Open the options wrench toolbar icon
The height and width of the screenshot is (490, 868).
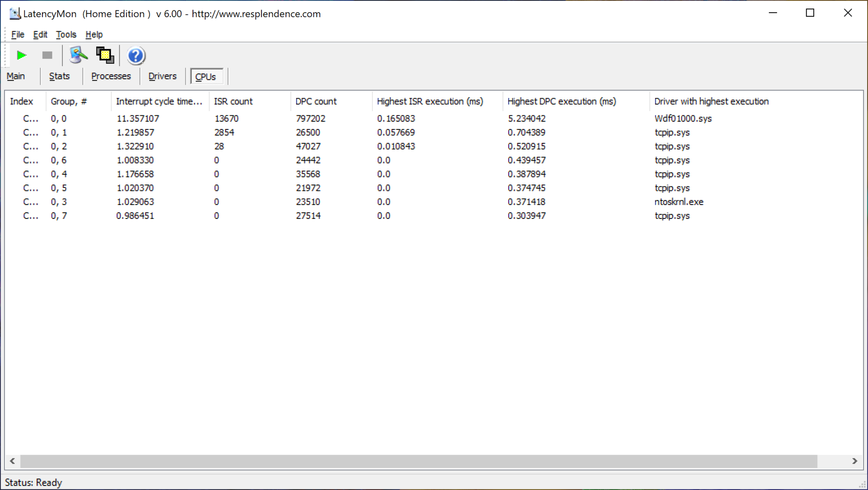point(78,55)
